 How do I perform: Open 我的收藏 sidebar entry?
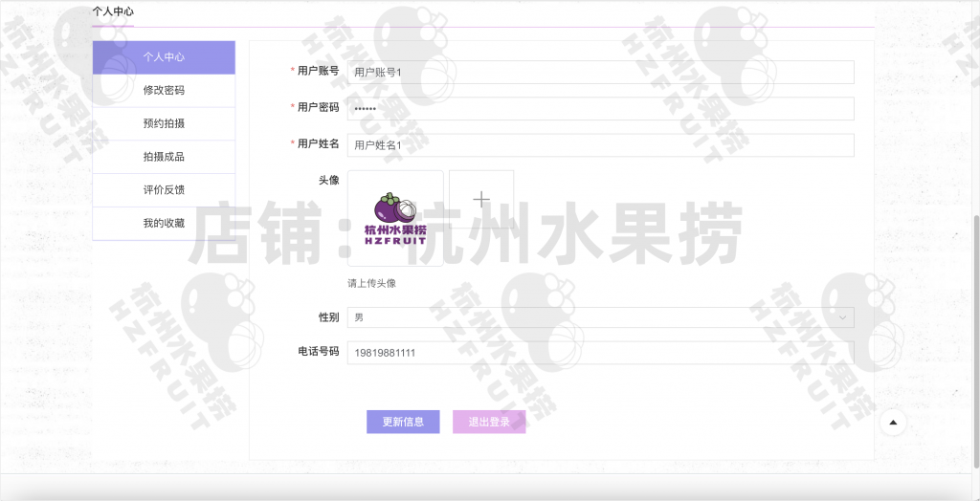point(164,223)
